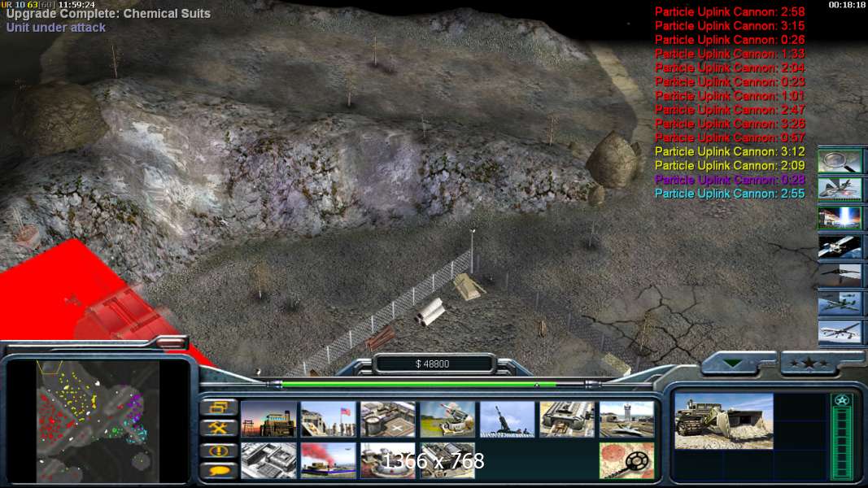
Task: Build the Supply Center with helipad
Action: click(x=387, y=420)
